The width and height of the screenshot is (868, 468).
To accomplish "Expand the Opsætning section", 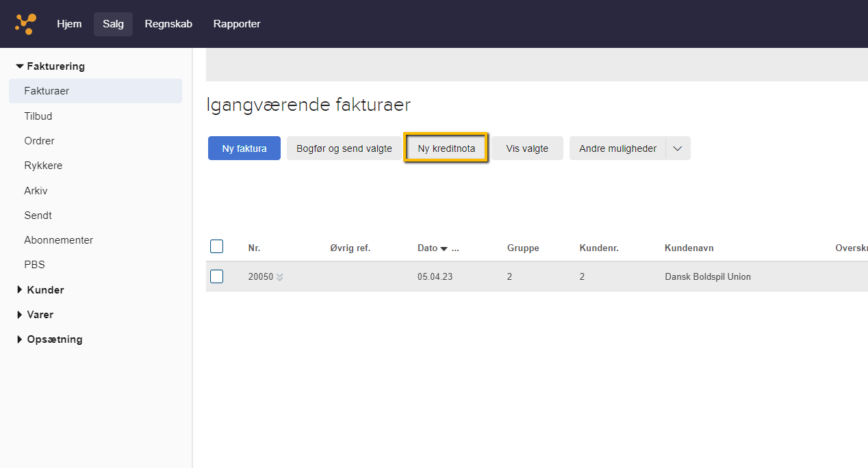I will click(x=20, y=339).
